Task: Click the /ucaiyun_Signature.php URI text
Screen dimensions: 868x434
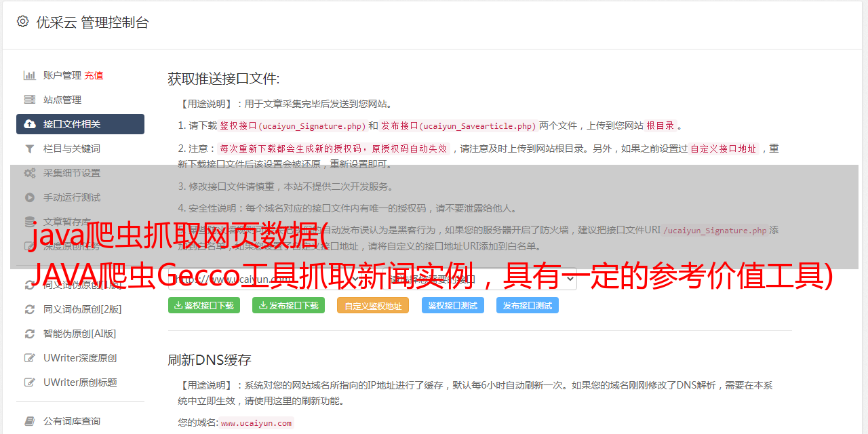Action: click(715, 230)
